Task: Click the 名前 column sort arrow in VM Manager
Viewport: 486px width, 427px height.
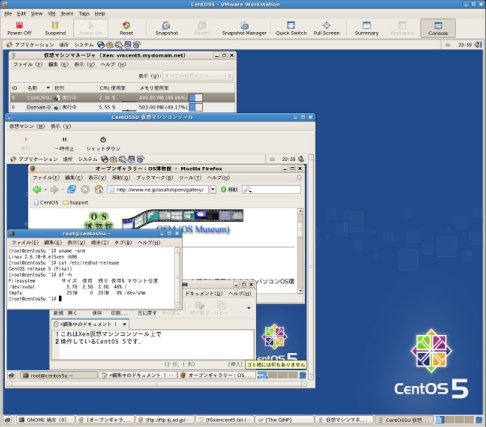Action: click(x=48, y=88)
